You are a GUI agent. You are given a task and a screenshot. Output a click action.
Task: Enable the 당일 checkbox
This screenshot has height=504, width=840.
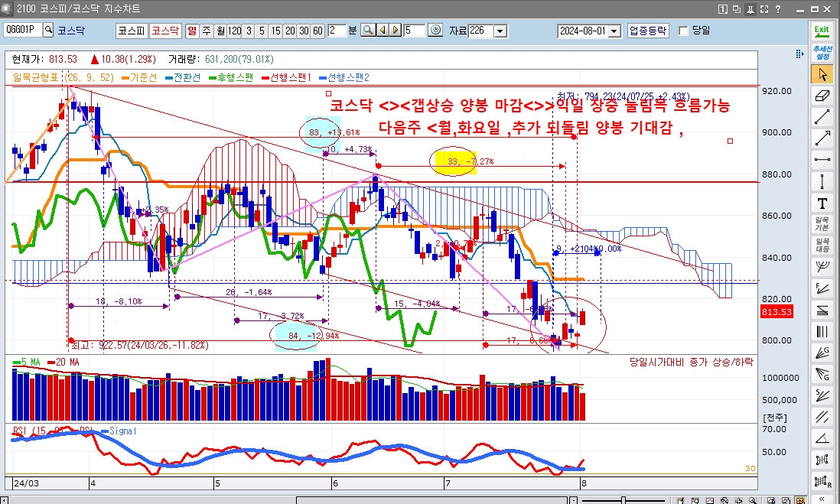[x=684, y=31]
